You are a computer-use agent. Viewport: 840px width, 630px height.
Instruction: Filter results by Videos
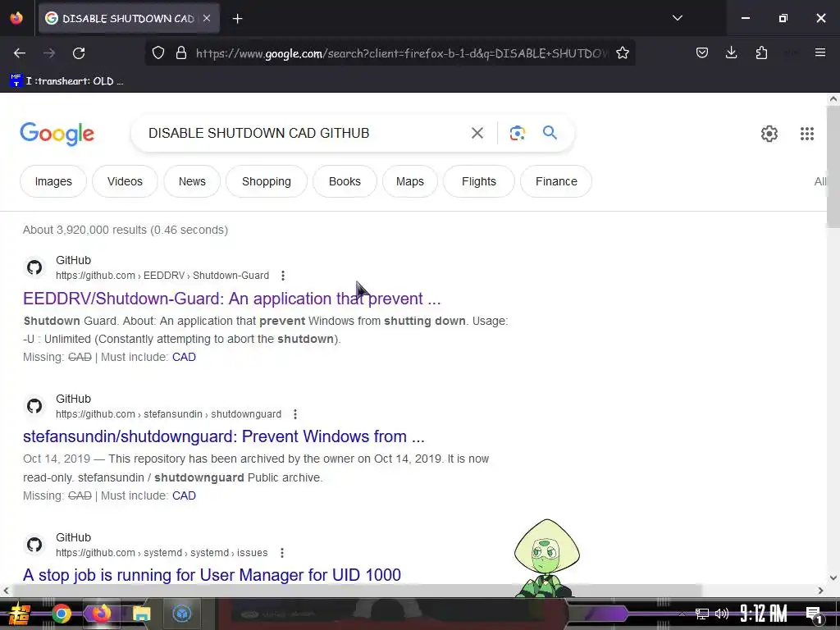(125, 181)
